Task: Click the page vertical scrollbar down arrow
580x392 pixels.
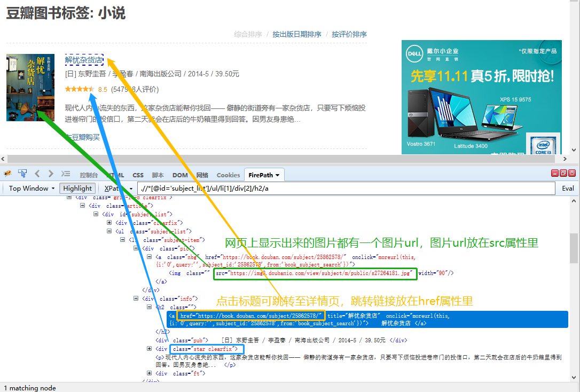Action: 574,150
